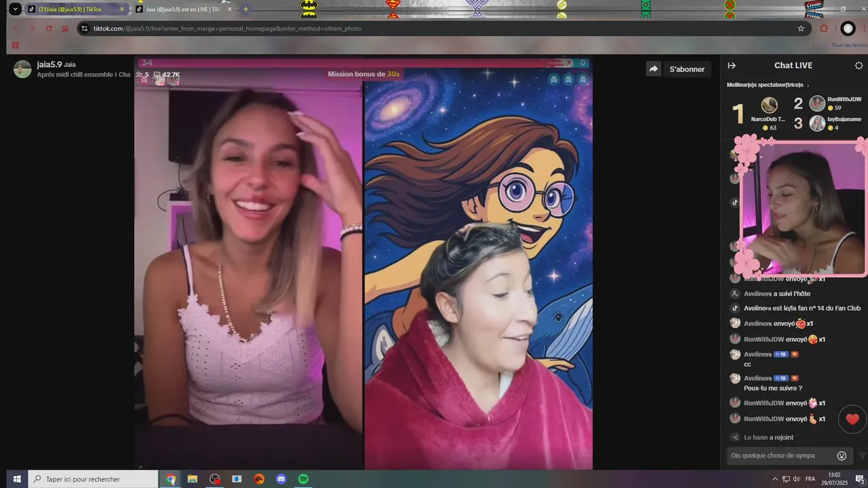Click 'Le hann a rejoint' notification
This screenshot has width=868, height=488.
(x=768, y=437)
